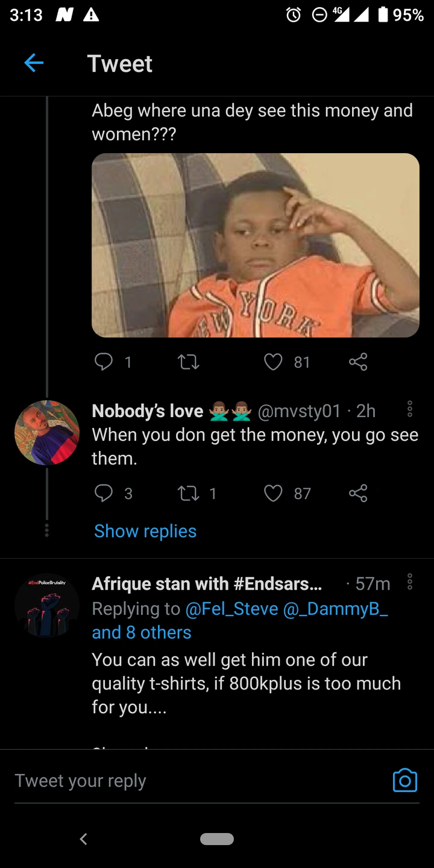Open the @Fel_Steve profile mention
434x868 pixels.
232,609
